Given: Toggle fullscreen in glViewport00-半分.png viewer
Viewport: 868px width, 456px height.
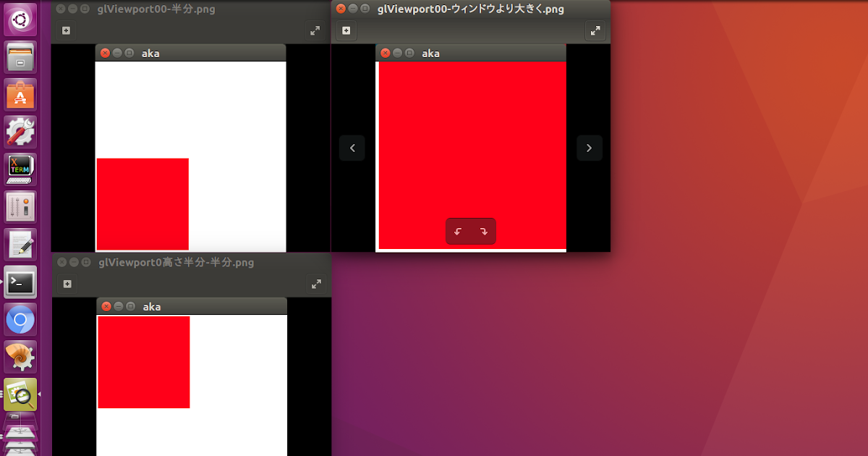Looking at the screenshot, I should tap(315, 30).
